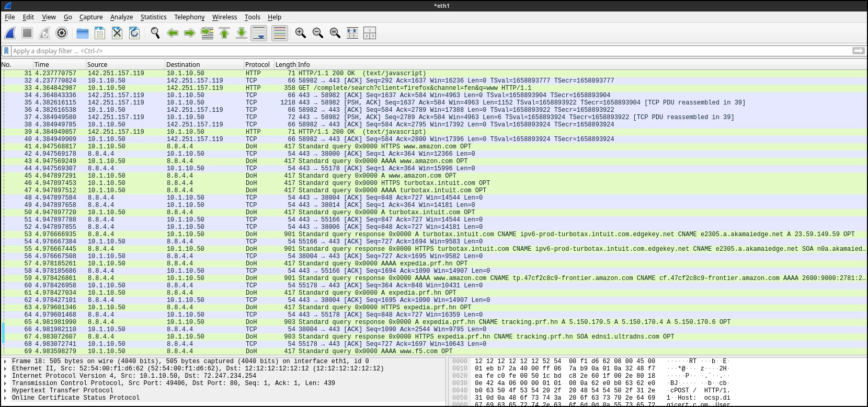Expand the Frame 18 details row
The image size is (868, 407).
(x=5, y=361)
